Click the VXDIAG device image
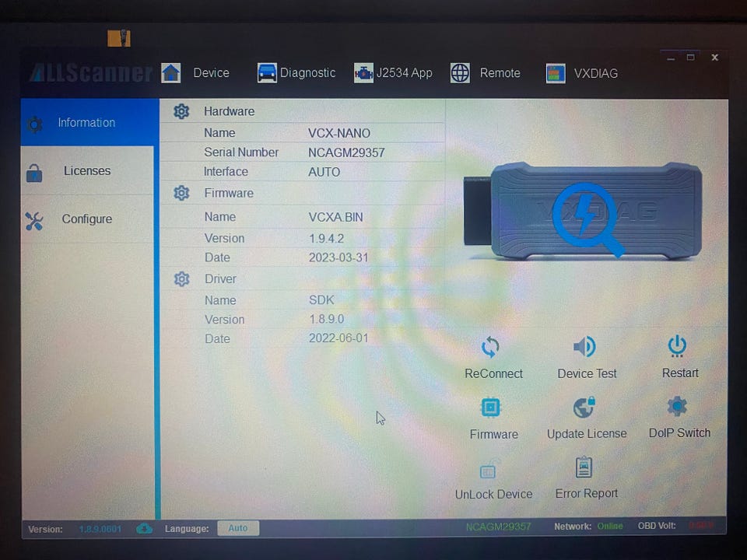 point(582,211)
